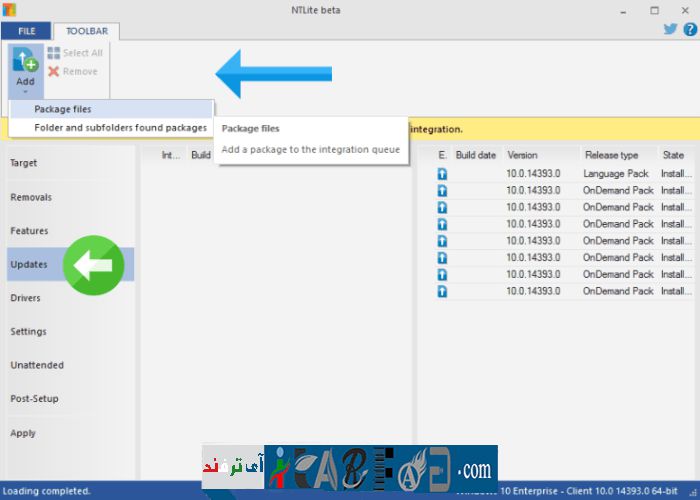Go to the Updates page in sidebar

tap(29, 264)
